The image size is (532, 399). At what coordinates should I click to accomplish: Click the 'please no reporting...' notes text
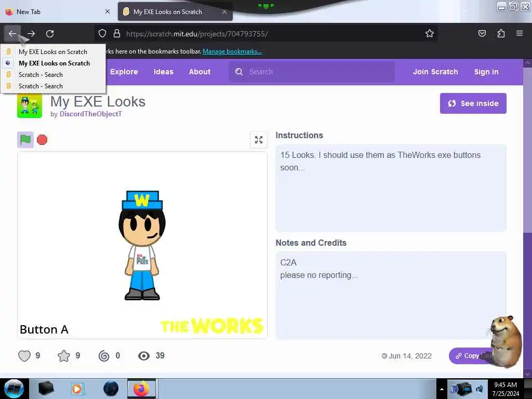[319, 275]
